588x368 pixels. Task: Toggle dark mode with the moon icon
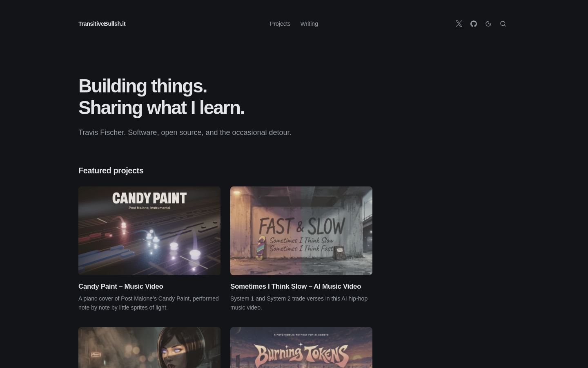488,24
